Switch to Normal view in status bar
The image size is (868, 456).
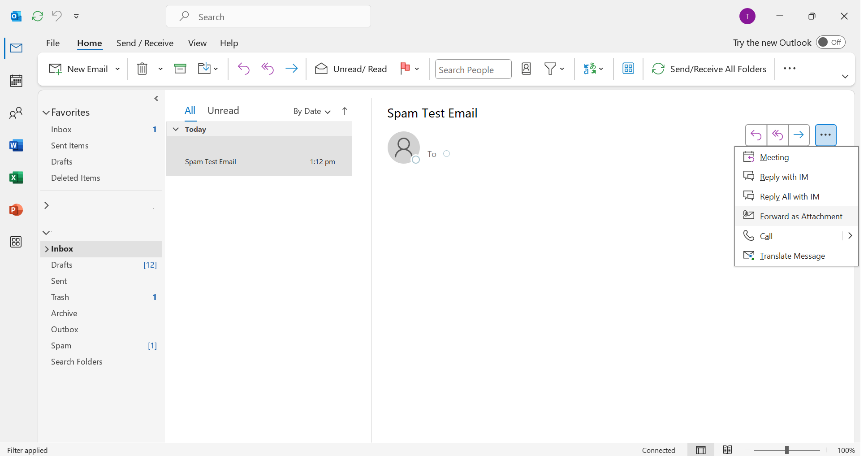click(701, 450)
